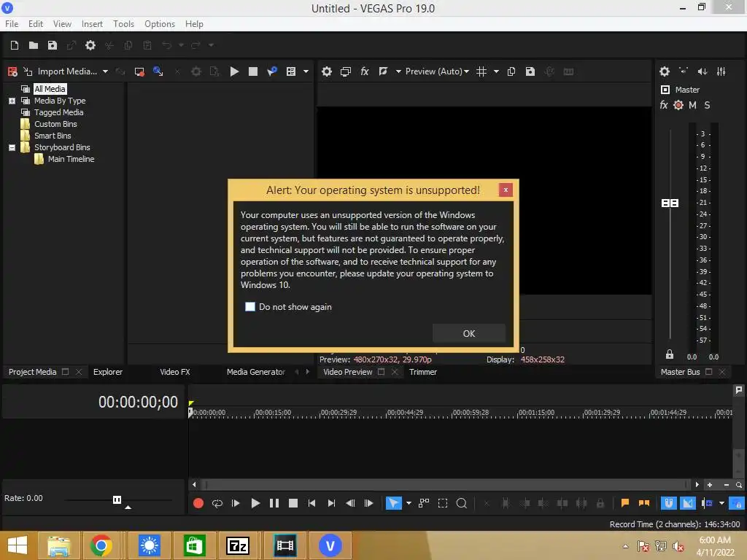Click the timeline Play button
The width and height of the screenshot is (747, 560).
[255, 503]
